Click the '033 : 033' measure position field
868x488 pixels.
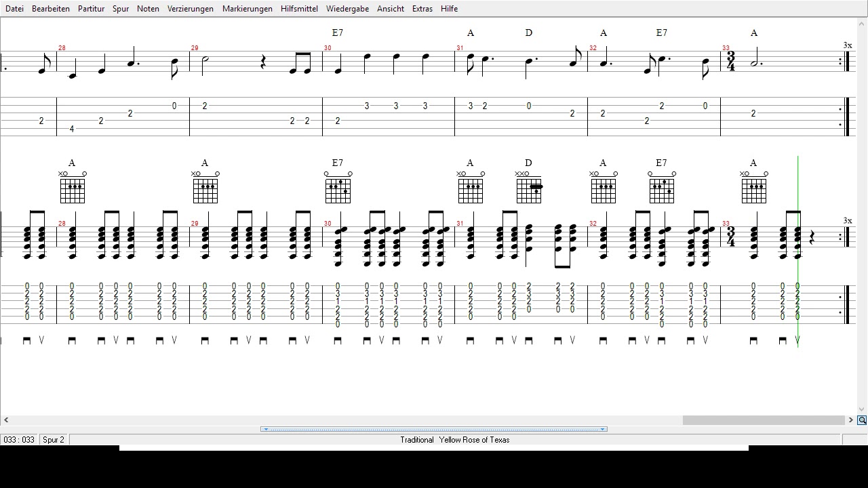pos(19,440)
